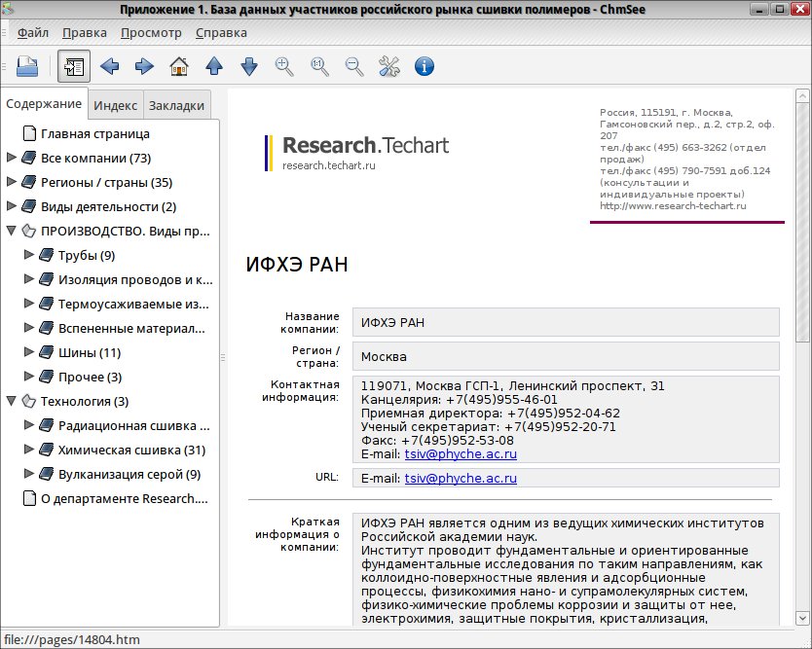The width and height of the screenshot is (812, 649).
Task: Click the Москва region field
Action: coord(566,356)
